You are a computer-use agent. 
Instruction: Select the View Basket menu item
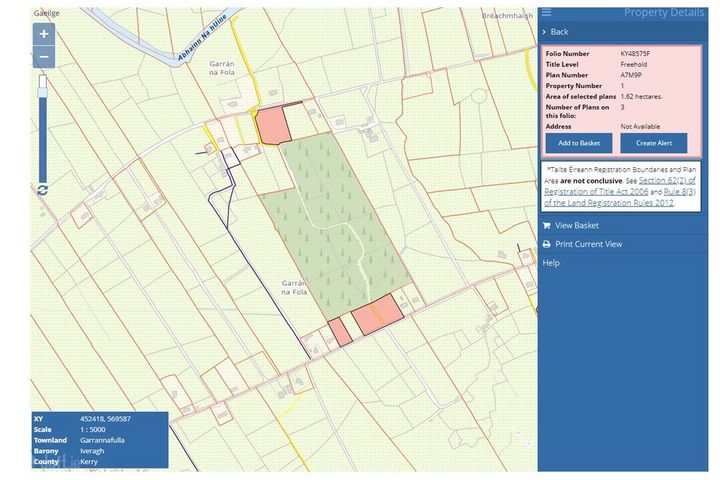pos(576,225)
